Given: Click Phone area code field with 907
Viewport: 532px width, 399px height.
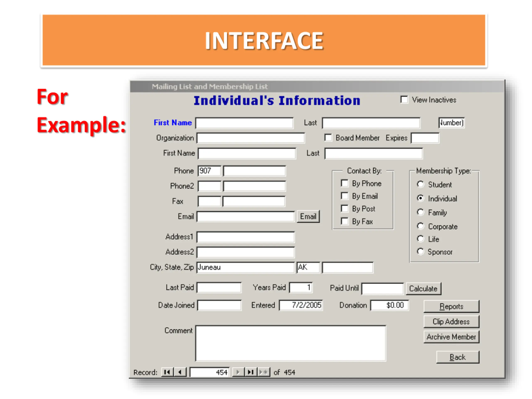Looking at the screenshot, I should [209, 171].
